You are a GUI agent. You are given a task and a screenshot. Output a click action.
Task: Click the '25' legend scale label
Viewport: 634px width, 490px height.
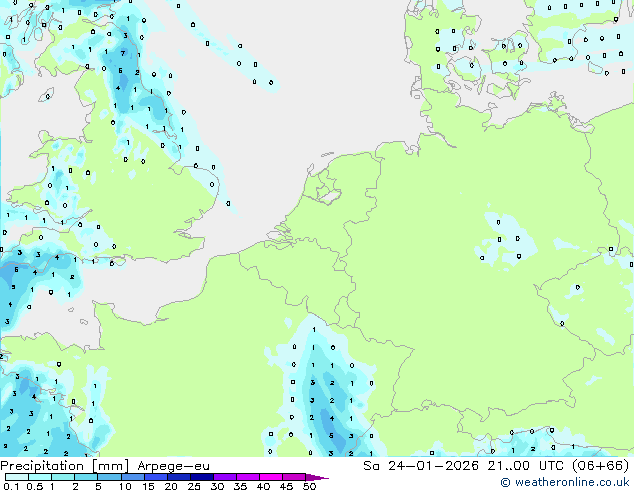pyautogui.click(x=194, y=486)
